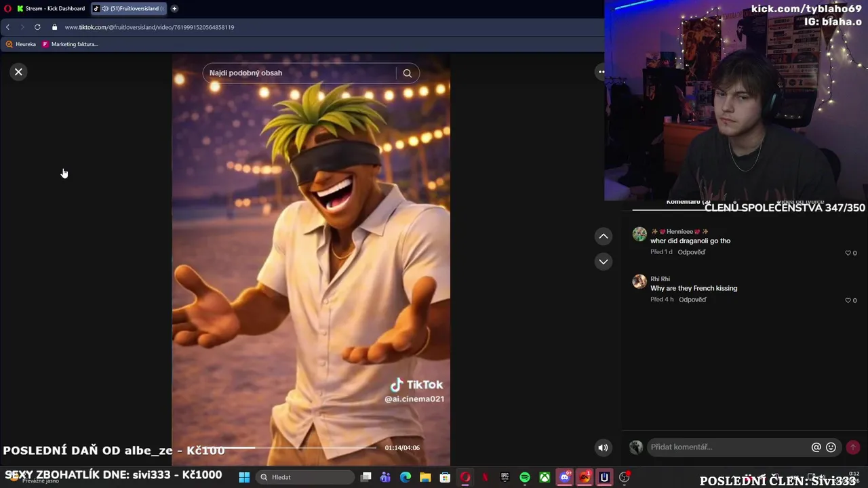Viewport: 868px width, 488px height.
Task: Open Epic Games Launcher from the taskbar
Action: point(505,477)
